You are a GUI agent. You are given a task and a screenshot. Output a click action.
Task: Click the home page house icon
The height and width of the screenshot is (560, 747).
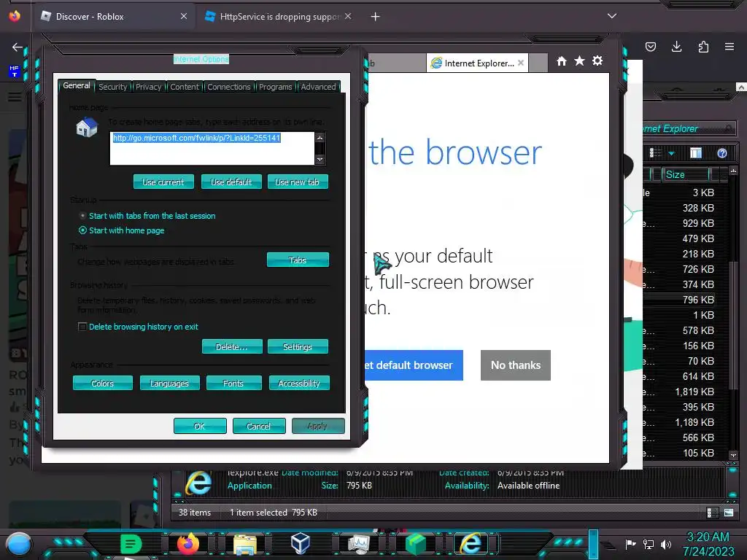pos(87,127)
